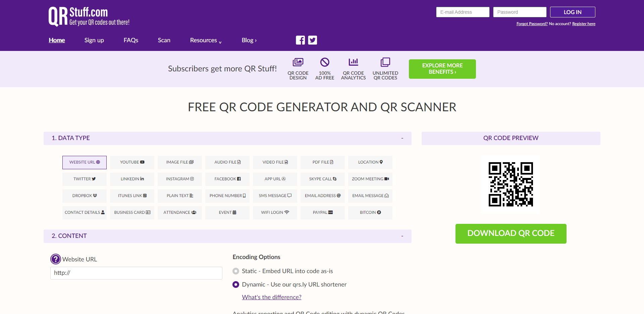Open the Twitter page via Twitter icon
The width and height of the screenshot is (644, 314).
312,40
